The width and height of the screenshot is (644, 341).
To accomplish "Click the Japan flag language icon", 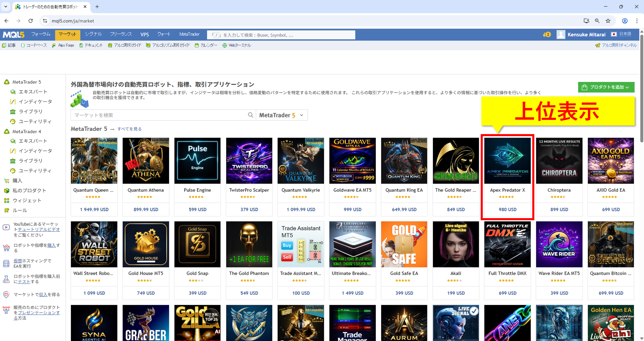I will click(x=614, y=34).
